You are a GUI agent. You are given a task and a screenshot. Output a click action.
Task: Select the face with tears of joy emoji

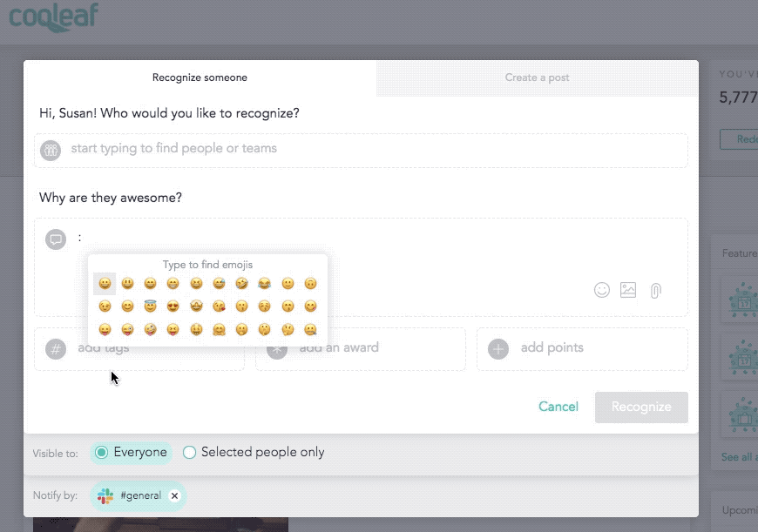265,284
